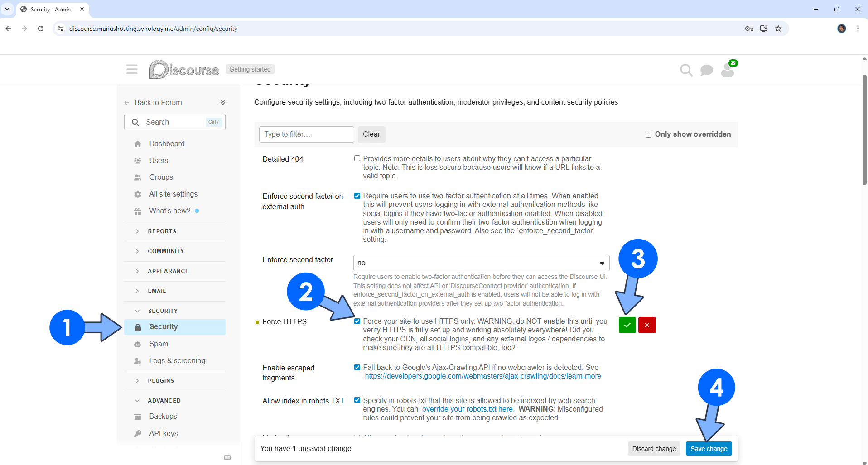Open the search magnifier in header

tap(686, 70)
